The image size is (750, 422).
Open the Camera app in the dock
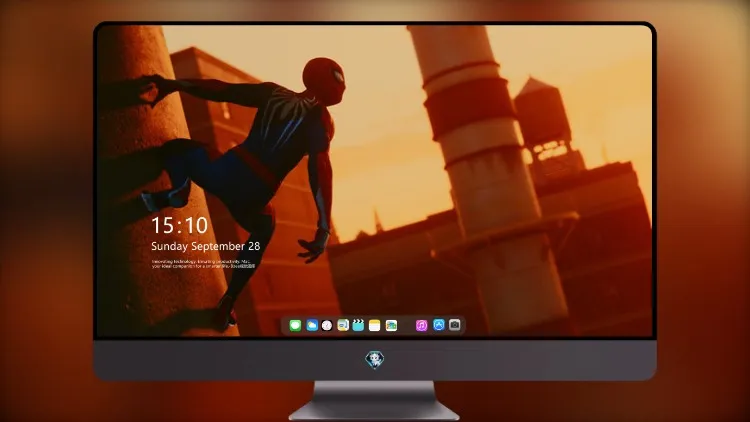[455, 325]
